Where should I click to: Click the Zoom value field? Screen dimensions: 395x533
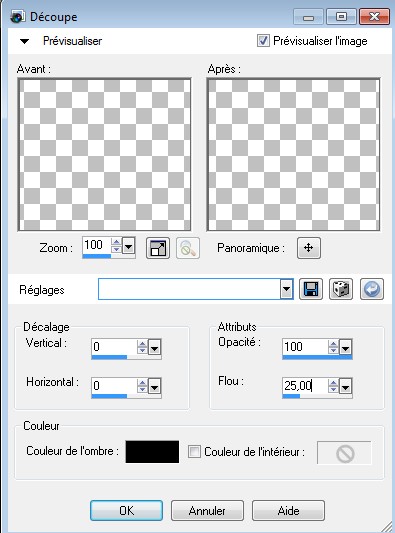(97, 245)
